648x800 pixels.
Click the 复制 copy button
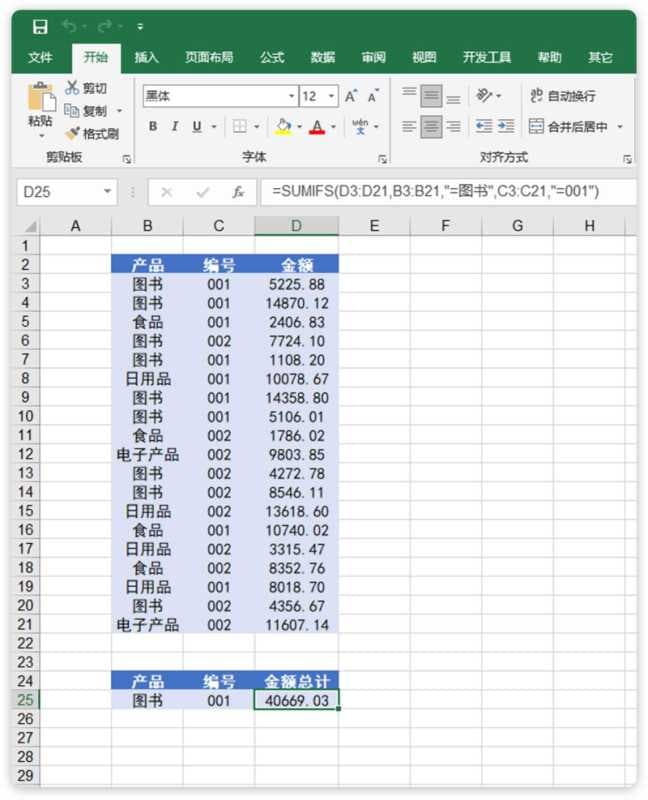86,111
